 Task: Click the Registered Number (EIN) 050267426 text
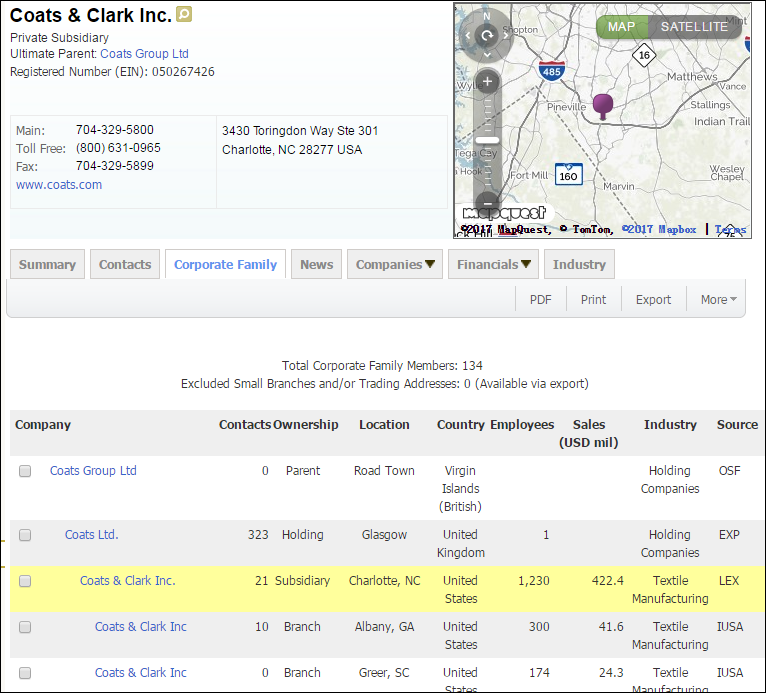point(112,72)
